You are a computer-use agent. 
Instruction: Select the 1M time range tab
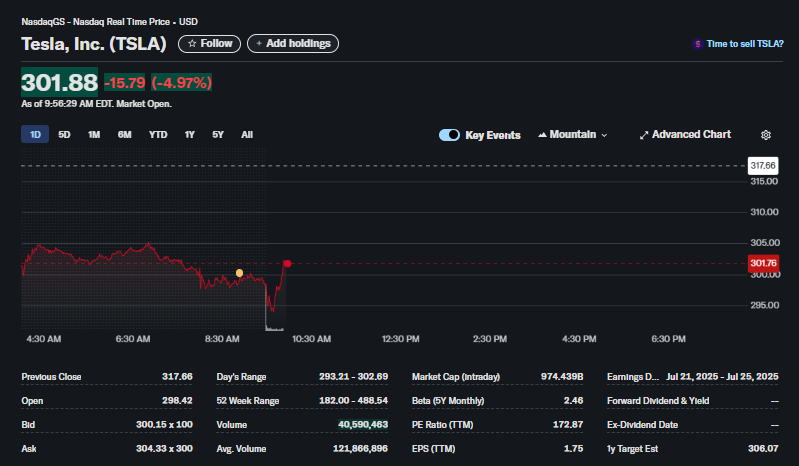[x=94, y=134]
